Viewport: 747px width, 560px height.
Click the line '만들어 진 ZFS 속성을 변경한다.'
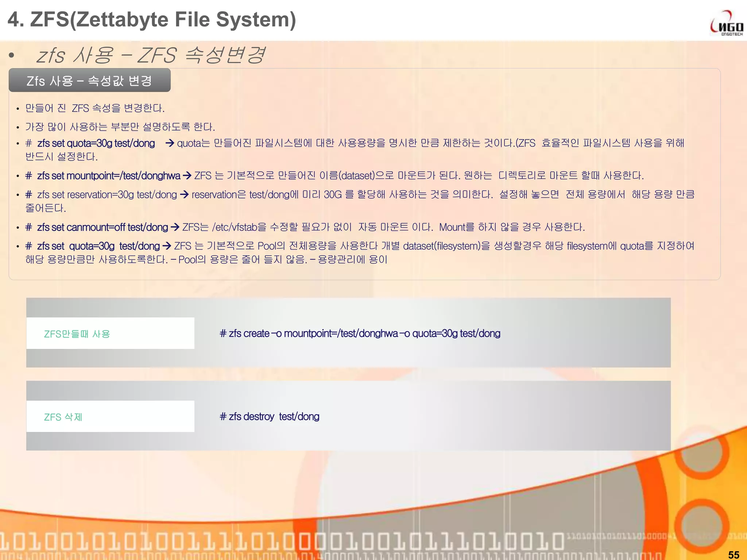point(95,108)
